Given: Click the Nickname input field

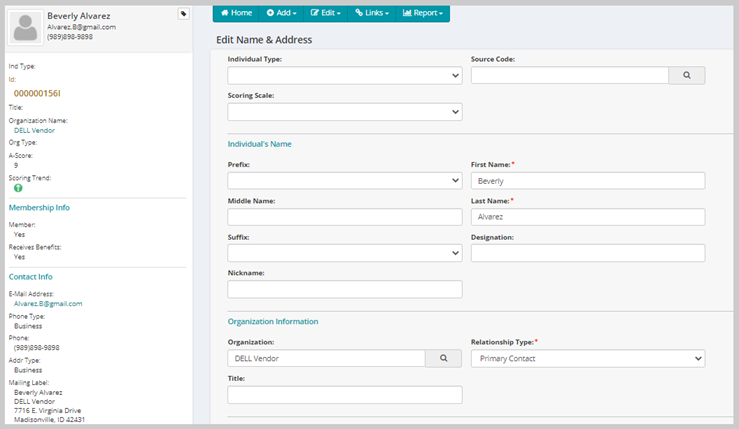Looking at the screenshot, I should [345, 289].
